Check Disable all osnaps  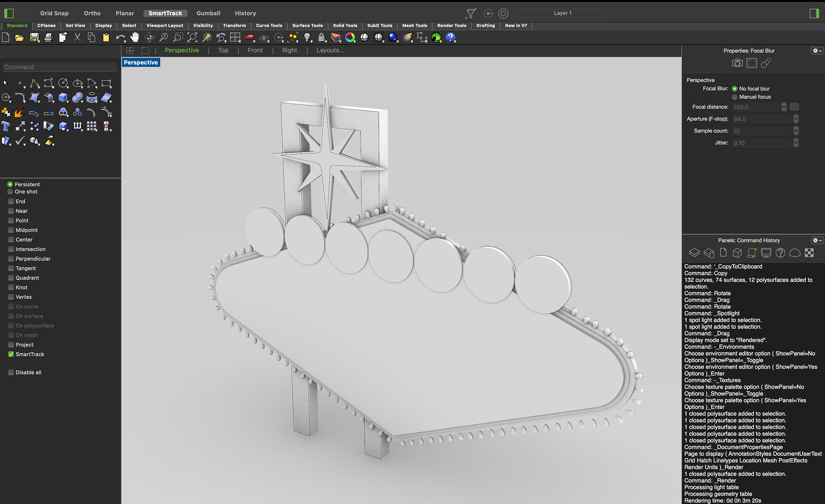click(x=11, y=372)
